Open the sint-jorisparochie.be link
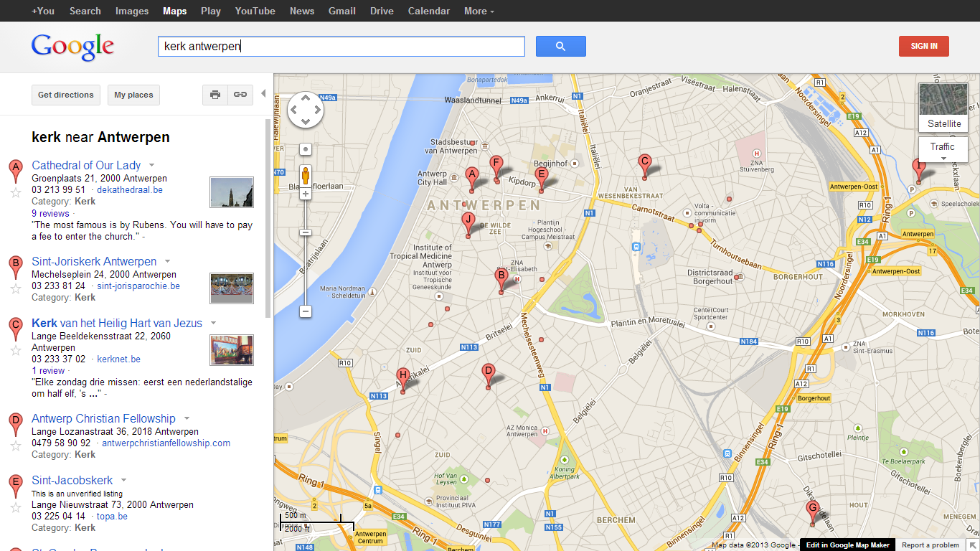980x551 pixels. click(x=138, y=286)
